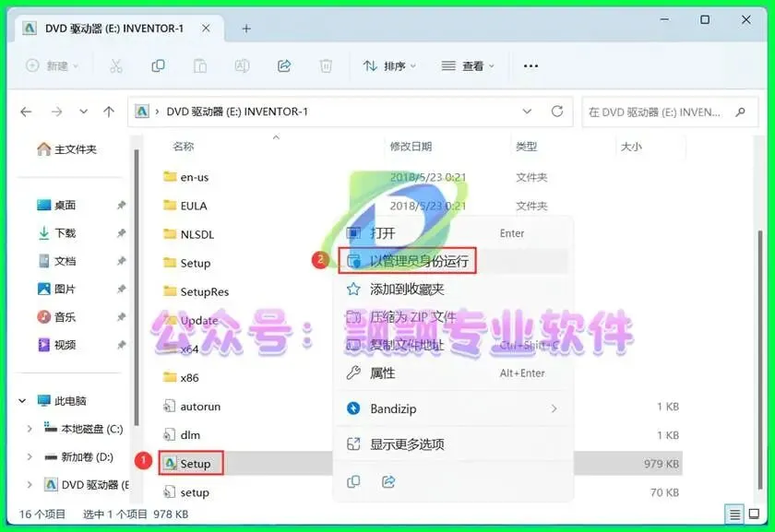Screen dimensions: 775x532
Task: Switch to large icons view in status bar
Action: pos(755,514)
